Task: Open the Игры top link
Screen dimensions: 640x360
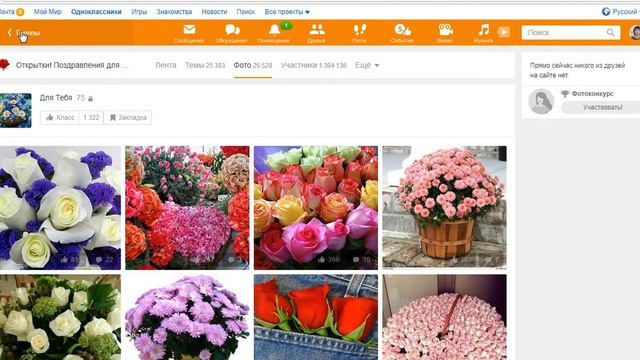Action: (x=139, y=12)
